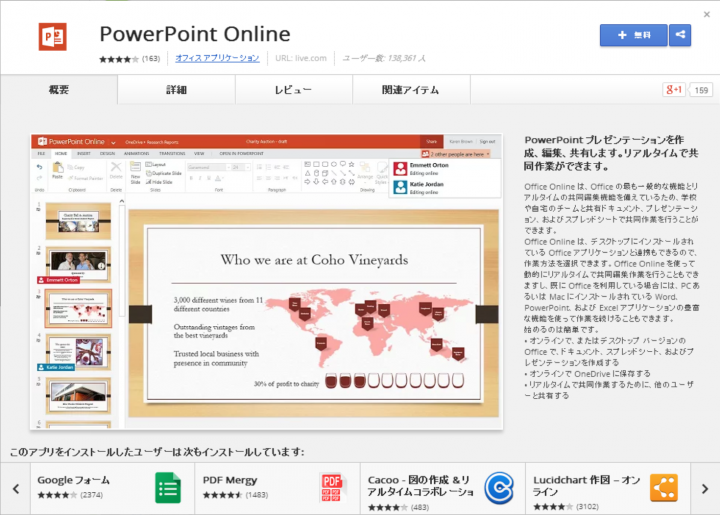720x515 pixels.
Task: Click the PDF Mergy rating count (1483)
Action: [x=257, y=495]
